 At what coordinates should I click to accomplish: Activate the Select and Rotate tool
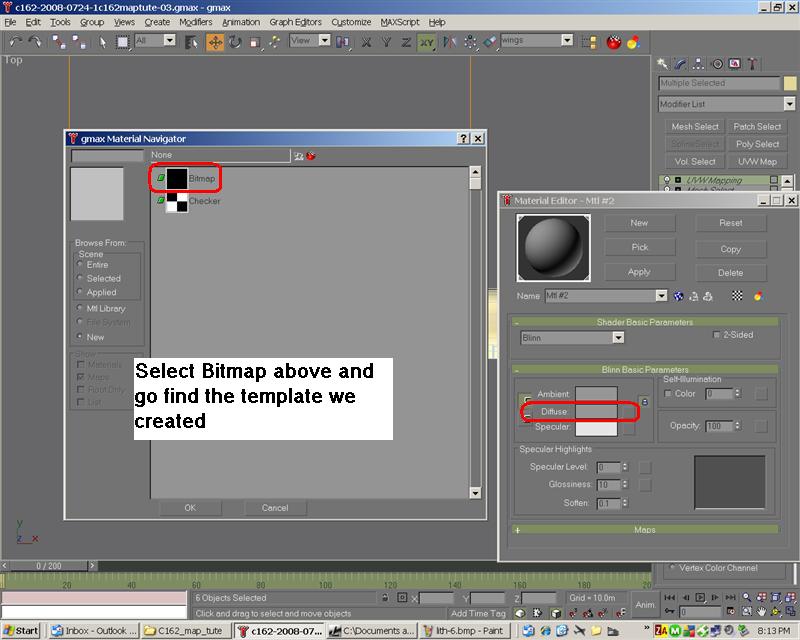(235, 42)
